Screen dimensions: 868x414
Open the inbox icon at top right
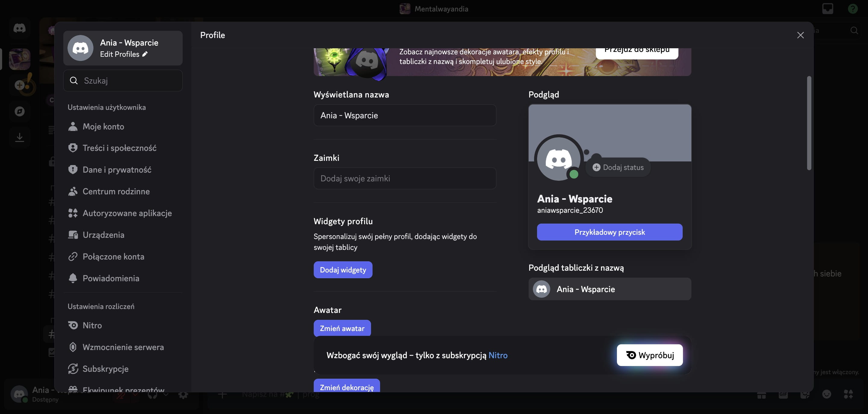coord(828,9)
